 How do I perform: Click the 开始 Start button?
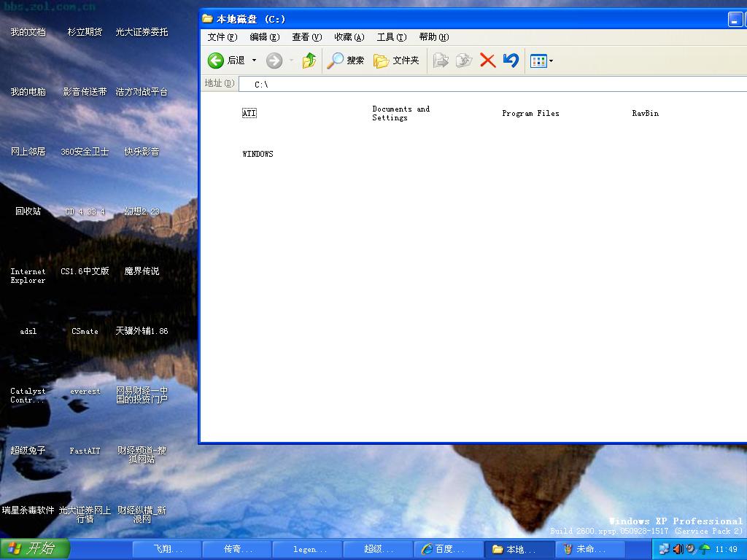(x=35, y=549)
